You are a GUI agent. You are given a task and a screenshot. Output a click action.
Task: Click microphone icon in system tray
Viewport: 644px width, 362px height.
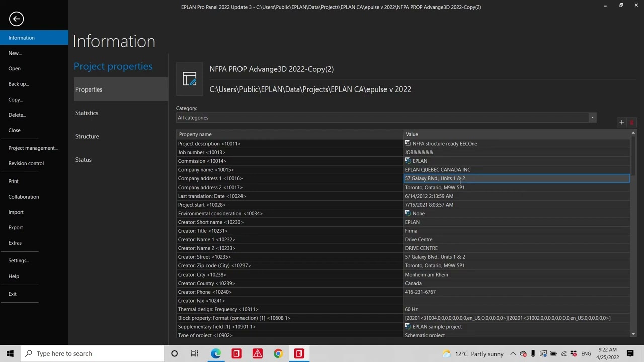[x=533, y=353]
